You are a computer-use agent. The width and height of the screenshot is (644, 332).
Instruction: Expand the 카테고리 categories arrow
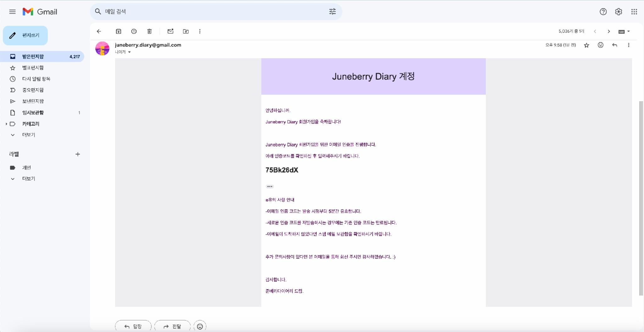6,124
